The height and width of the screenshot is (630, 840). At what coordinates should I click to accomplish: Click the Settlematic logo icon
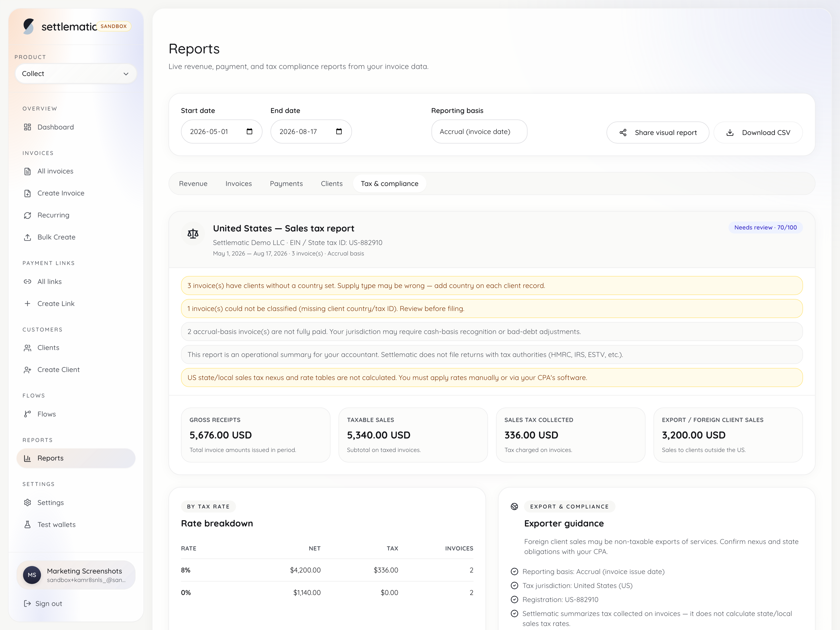coord(28,26)
